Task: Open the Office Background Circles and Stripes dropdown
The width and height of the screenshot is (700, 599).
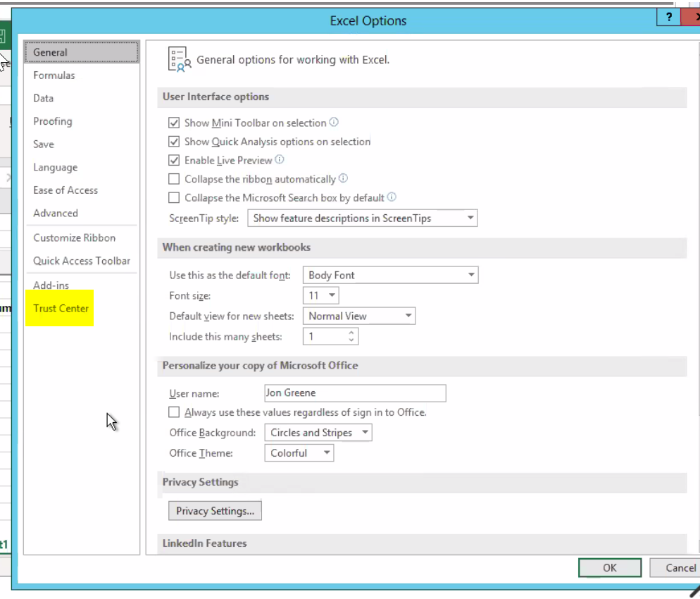Action: (318, 433)
